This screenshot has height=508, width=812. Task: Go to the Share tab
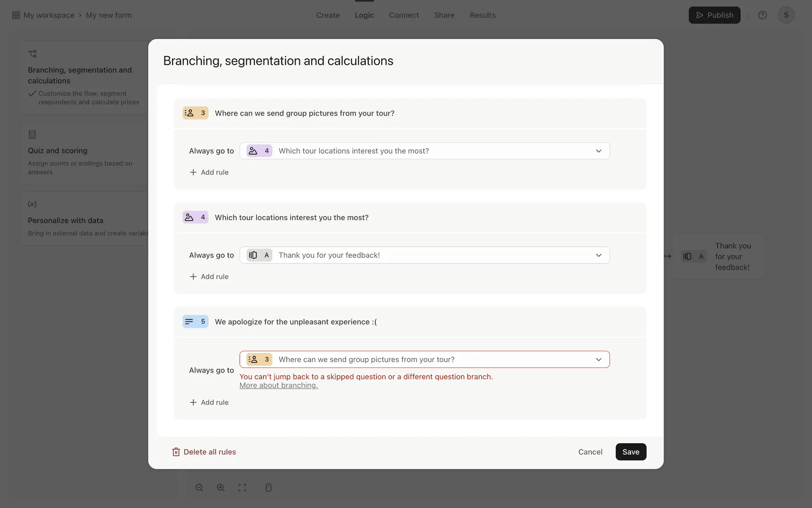pyautogui.click(x=444, y=15)
